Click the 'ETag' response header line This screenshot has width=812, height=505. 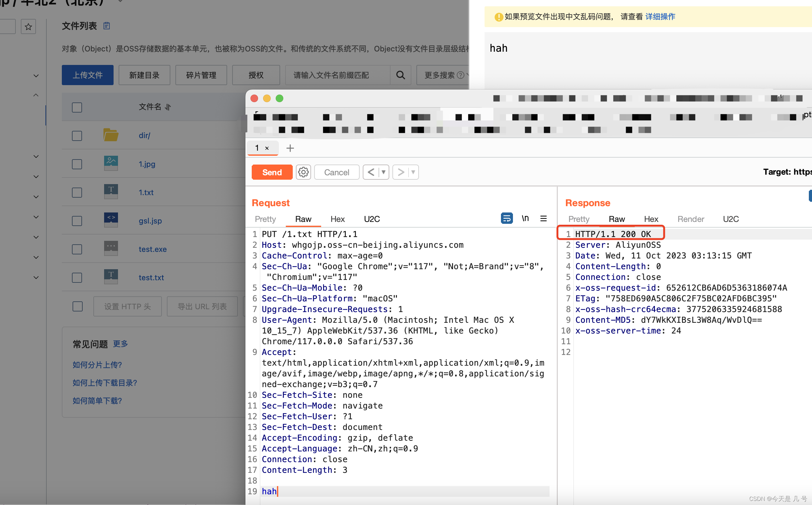tap(676, 299)
